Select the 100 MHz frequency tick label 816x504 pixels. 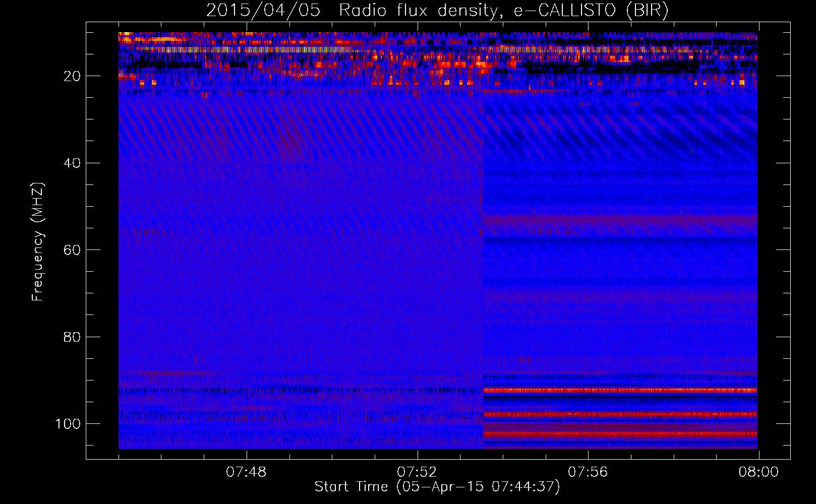(68, 424)
